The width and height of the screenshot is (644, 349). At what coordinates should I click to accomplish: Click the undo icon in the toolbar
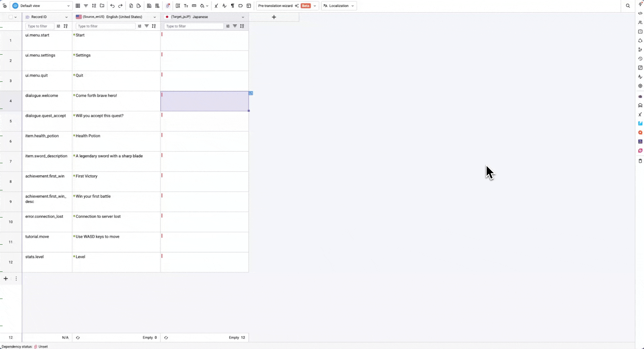click(x=112, y=5)
